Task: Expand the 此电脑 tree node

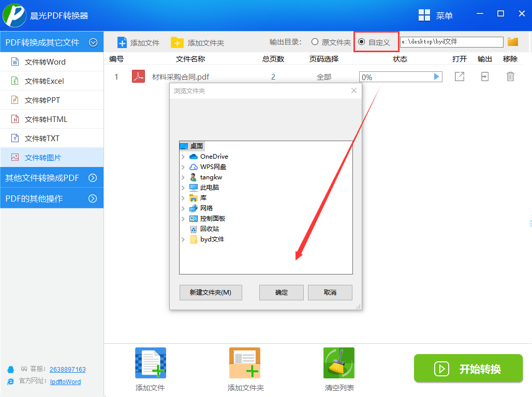Action: [183, 188]
